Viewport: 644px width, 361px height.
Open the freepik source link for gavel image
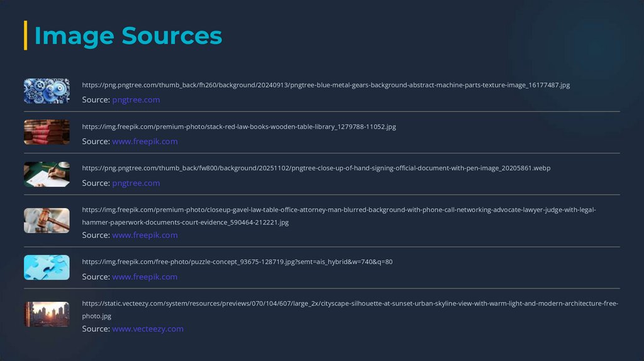click(x=145, y=235)
